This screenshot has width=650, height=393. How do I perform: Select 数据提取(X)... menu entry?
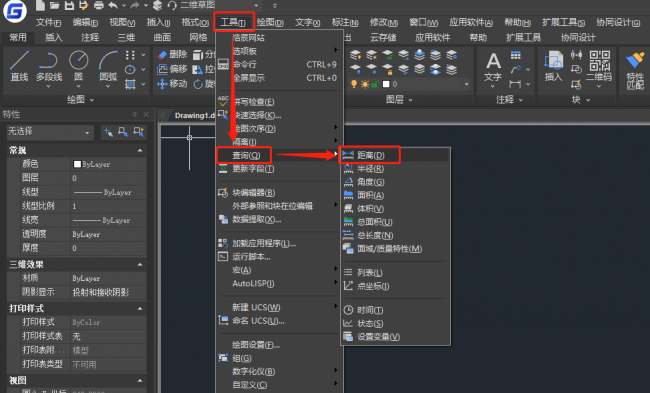279,219
